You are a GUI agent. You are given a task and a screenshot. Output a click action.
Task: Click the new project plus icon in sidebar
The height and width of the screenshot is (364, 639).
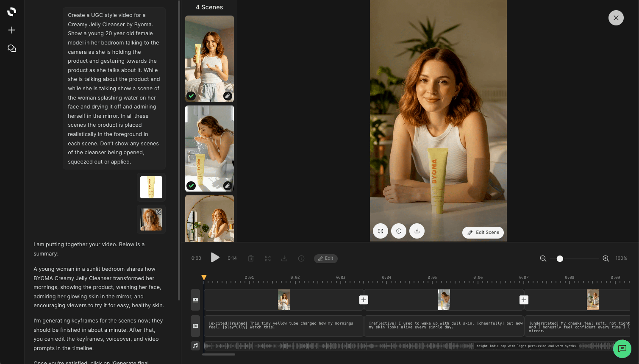12,30
